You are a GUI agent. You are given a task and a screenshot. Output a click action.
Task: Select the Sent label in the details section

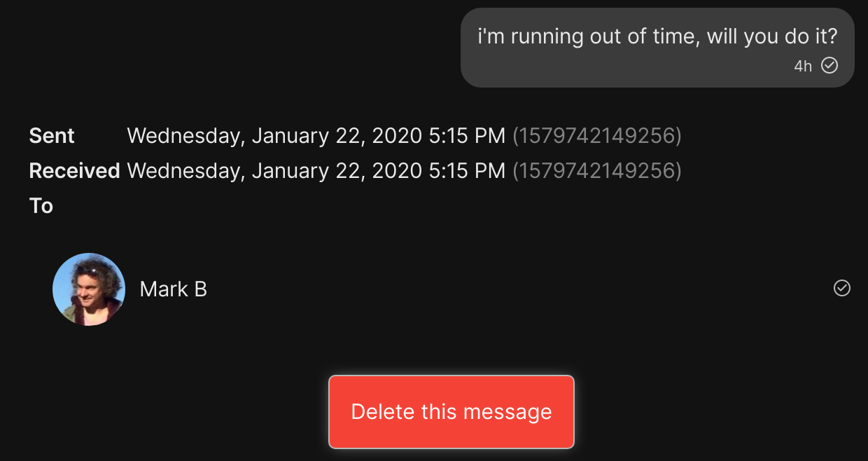[51, 135]
